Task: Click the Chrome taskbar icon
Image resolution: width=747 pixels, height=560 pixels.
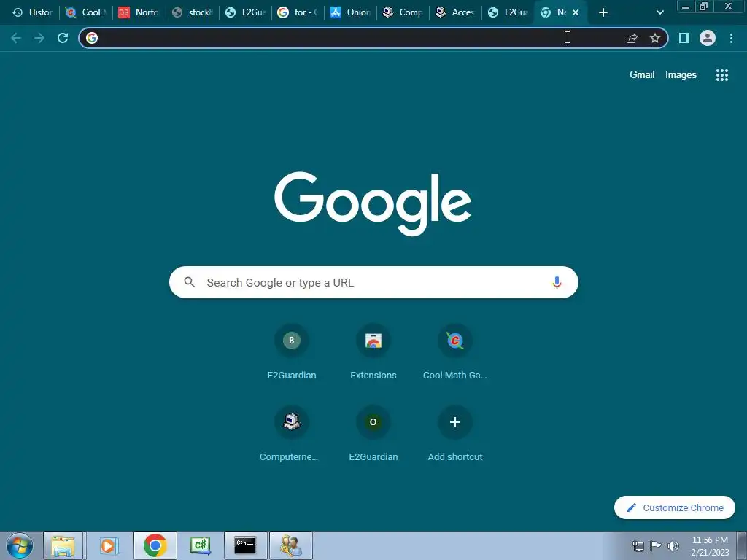Action: [x=155, y=545]
